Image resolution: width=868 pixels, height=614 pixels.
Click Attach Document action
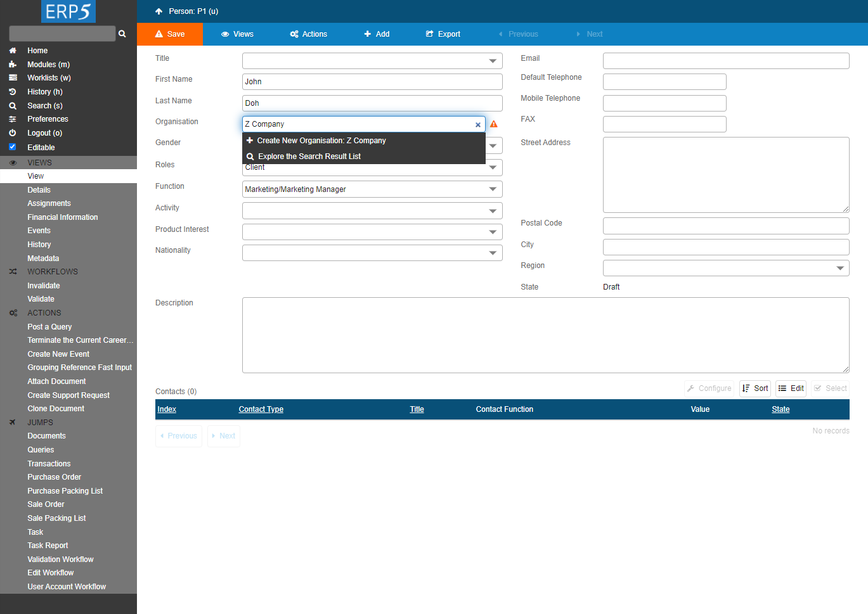(68, 381)
